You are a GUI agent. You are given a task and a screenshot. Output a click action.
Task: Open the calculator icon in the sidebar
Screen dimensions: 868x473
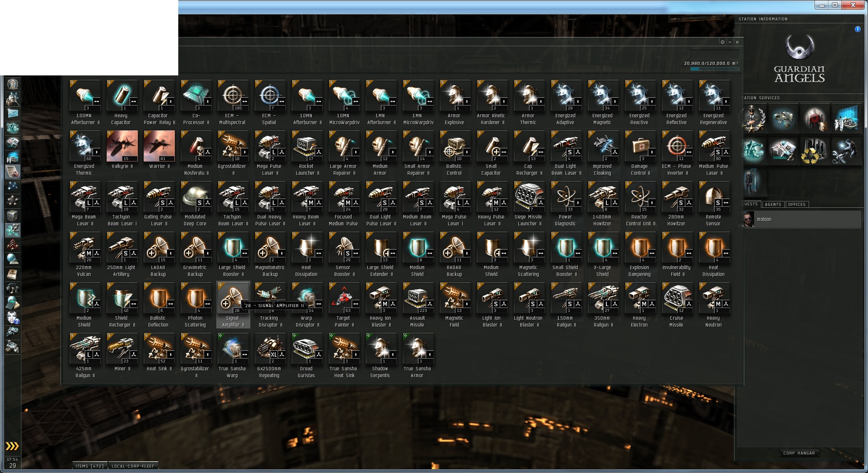[x=12, y=303]
